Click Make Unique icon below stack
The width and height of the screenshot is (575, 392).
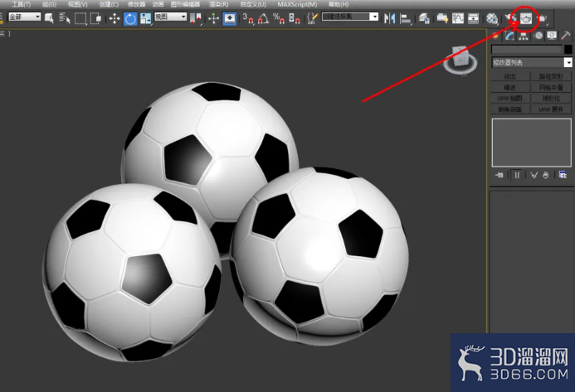coord(534,175)
